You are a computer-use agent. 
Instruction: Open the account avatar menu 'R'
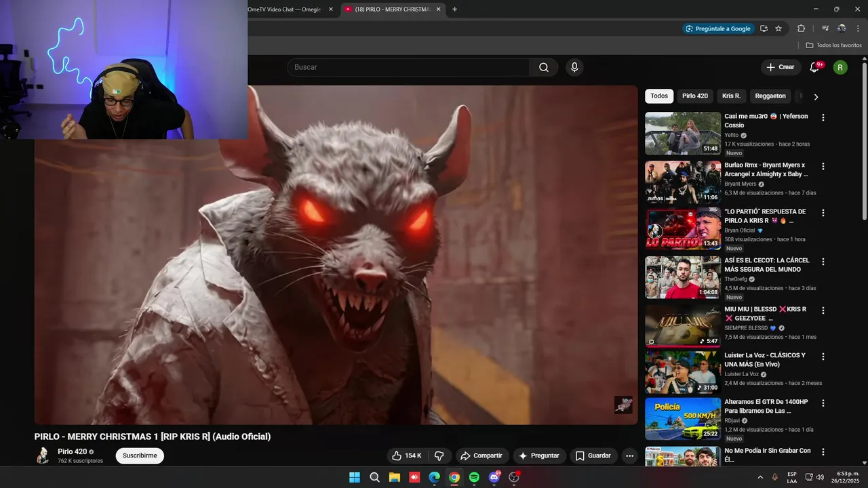(840, 67)
